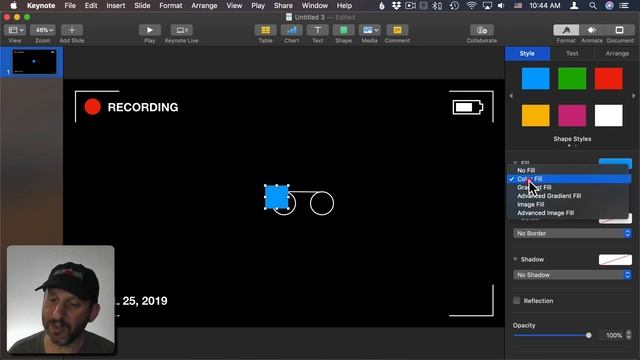640x360 pixels.
Task: Collapse the Shadow section
Action: 515,260
